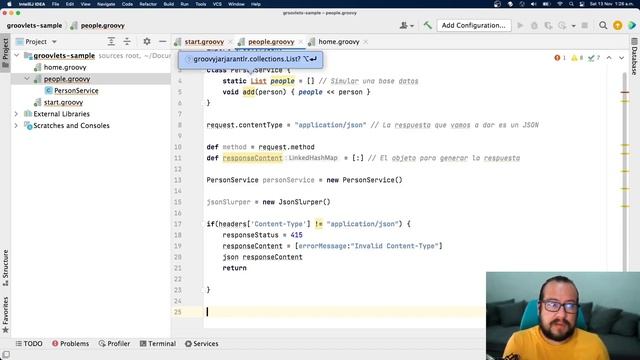
Task: Open the File menu
Action: point(55,4)
